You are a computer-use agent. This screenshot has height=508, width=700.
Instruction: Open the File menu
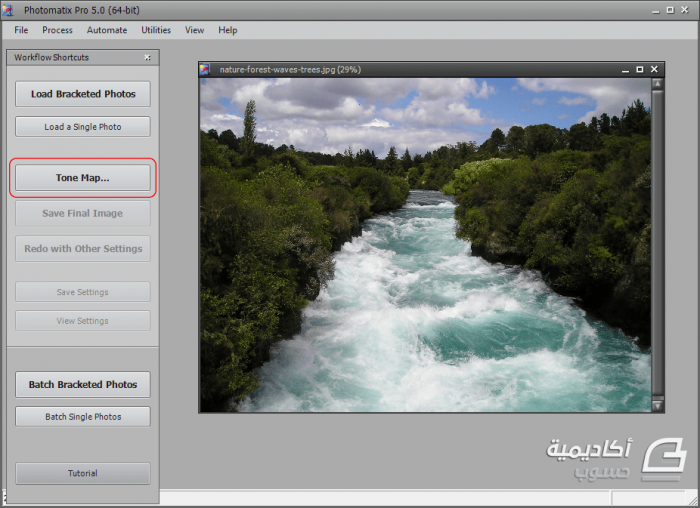click(21, 30)
